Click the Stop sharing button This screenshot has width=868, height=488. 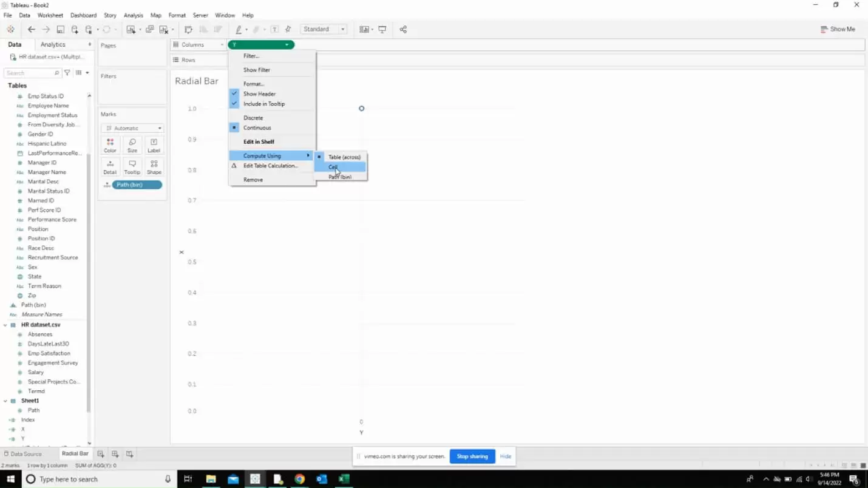(x=472, y=456)
